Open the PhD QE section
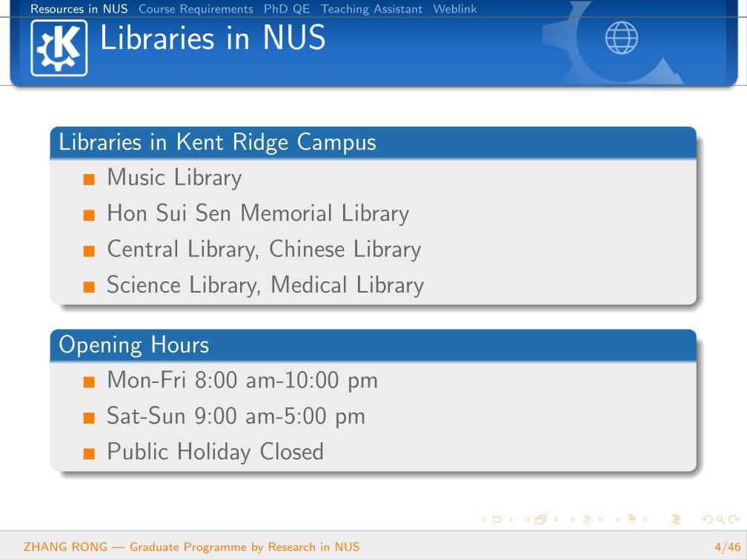This screenshot has width=747, height=560. tap(287, 9)
